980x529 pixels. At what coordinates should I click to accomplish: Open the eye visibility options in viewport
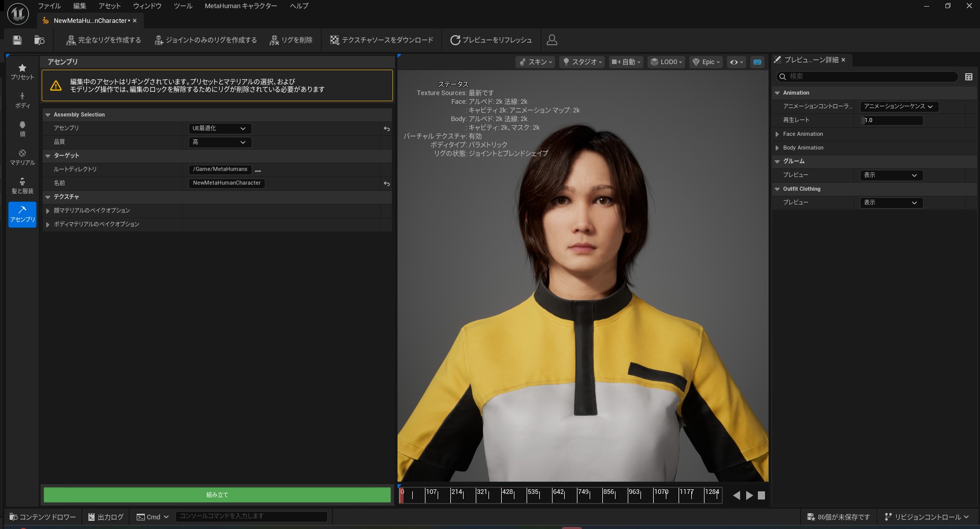tap(736, 62)
